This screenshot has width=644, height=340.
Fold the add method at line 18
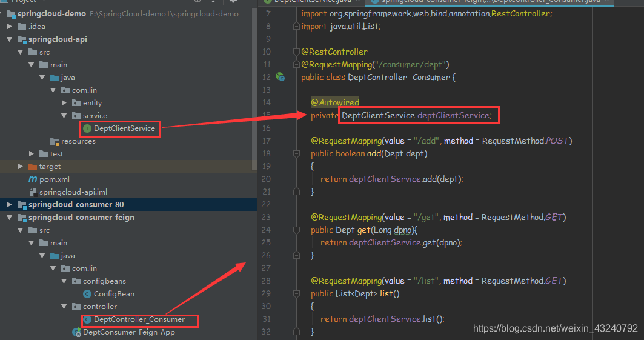pos(296,153)
